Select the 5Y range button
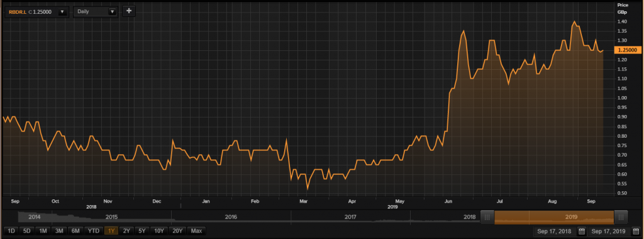The image size is (644, 239). click(x=142, y=231)
